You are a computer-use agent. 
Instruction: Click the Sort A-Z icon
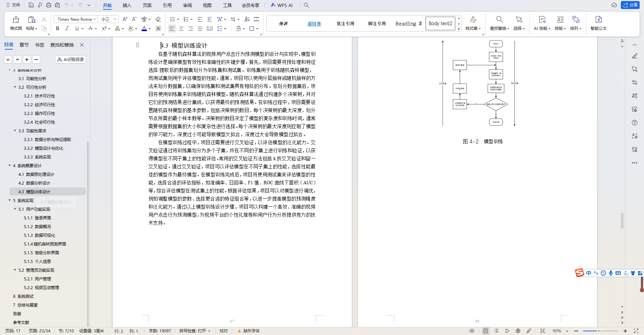(x=247, y=19)
